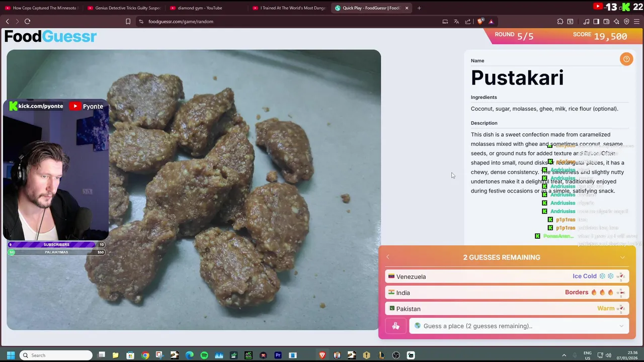Click the Windows taskbar Search box
644x362 pixels.
[56, 355]
